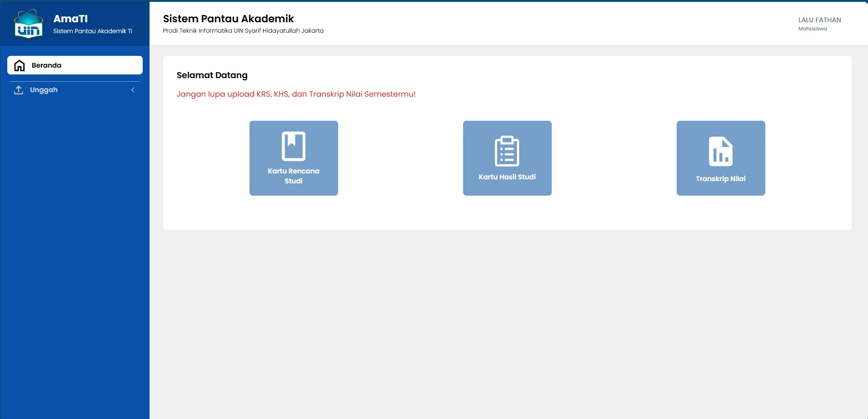Click the UIN logo in the sidebar
The image size is (868, 419).
tap(29, 24)
